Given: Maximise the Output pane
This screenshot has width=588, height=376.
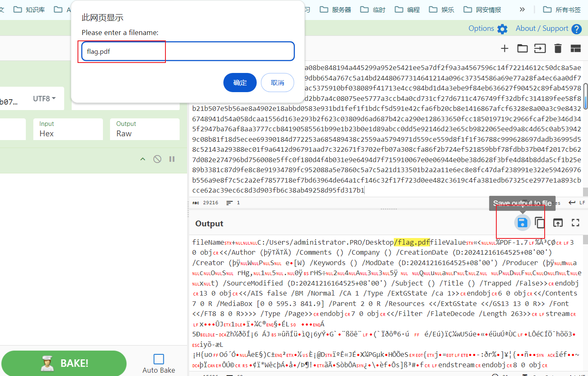Looking at the screenshot, I should [x=575, y=223].
